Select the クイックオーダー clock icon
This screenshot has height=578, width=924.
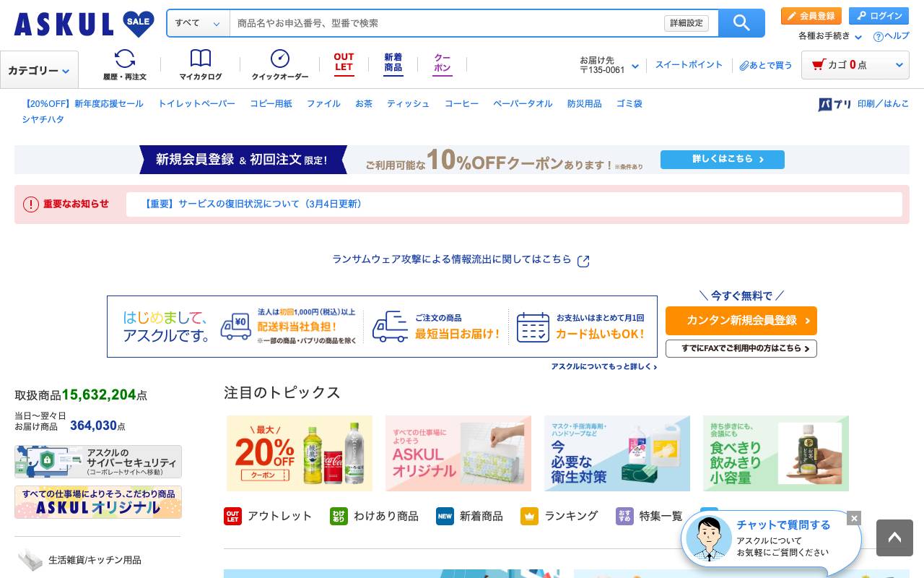click(279, 58)
